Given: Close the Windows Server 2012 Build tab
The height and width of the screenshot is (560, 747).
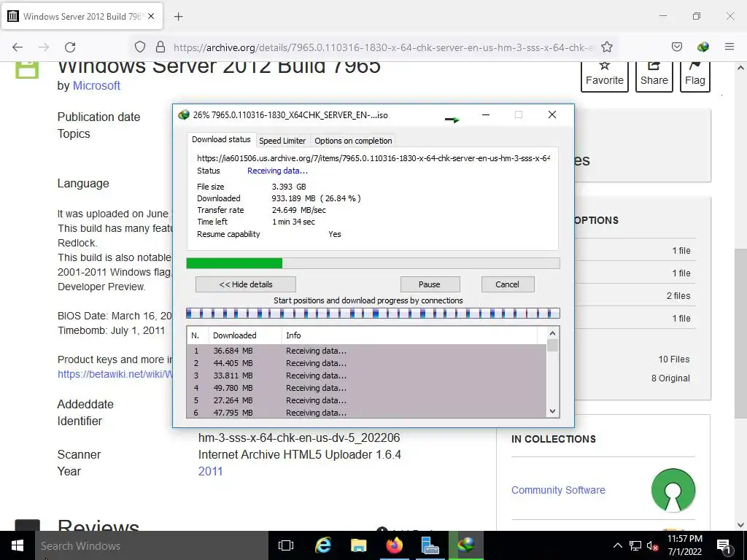Looking at the screenshot, I should pyautogui.click(x=151, y=16).
